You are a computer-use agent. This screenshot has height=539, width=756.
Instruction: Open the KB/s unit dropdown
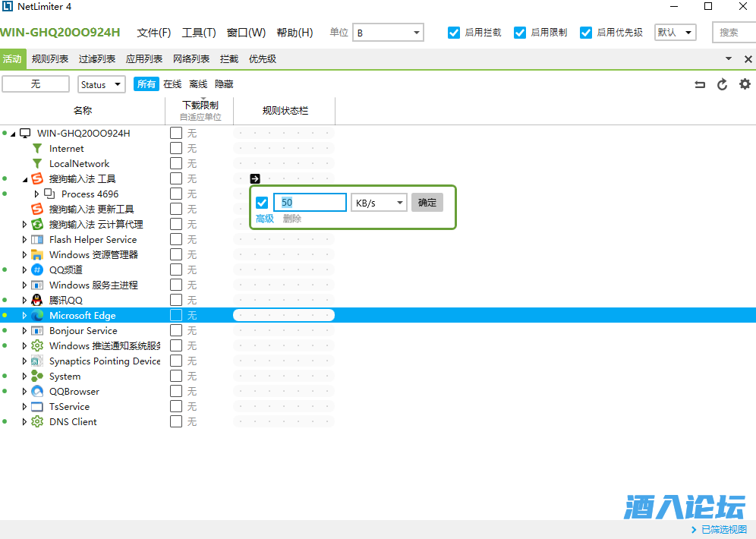(379, 203)
